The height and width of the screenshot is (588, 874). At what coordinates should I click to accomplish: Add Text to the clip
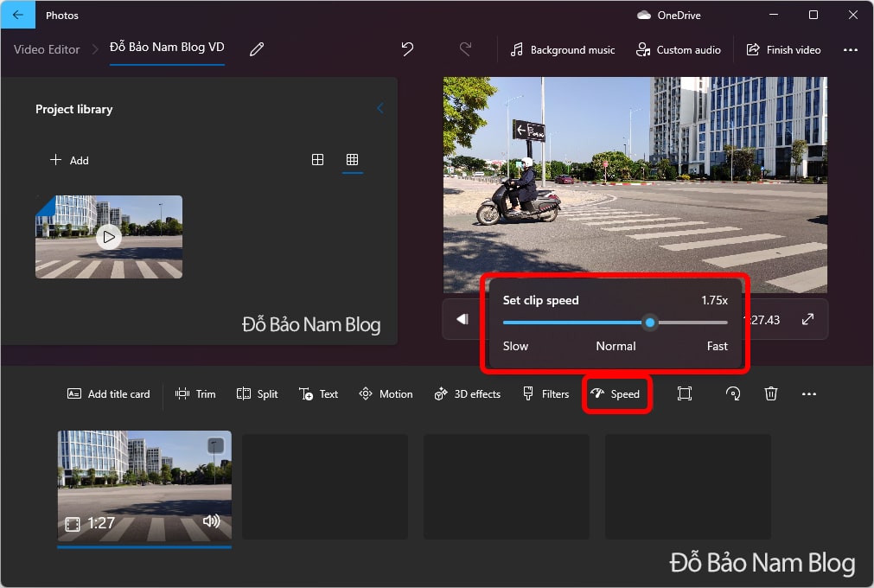click(318, 394)
